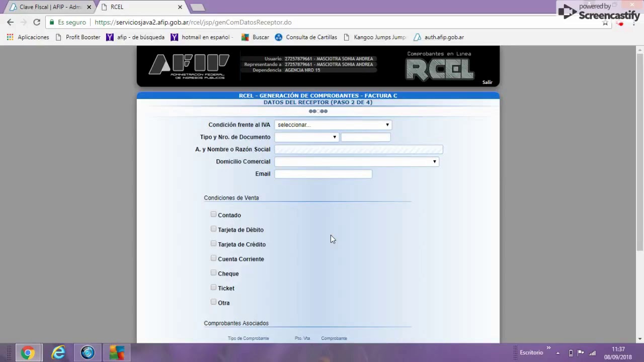Click the address bar URL
This screenshot has height=362, width=644.
(193, 22)
